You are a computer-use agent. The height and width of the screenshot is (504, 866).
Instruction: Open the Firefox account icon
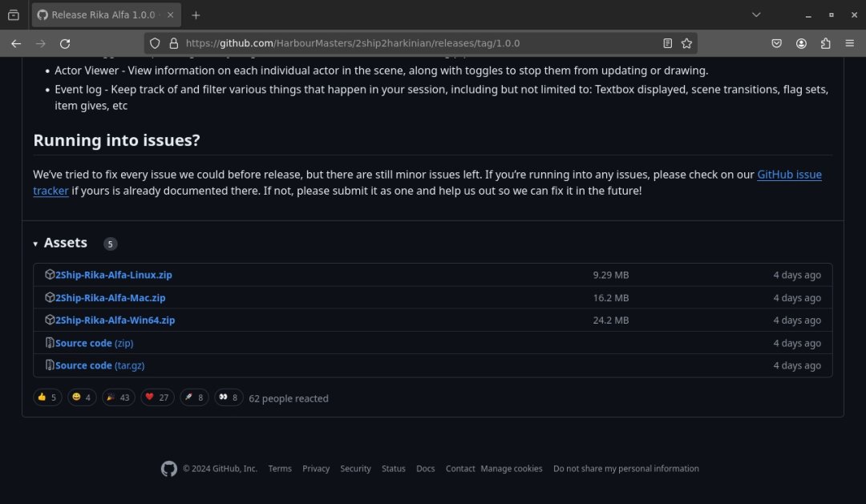point(801,43)
